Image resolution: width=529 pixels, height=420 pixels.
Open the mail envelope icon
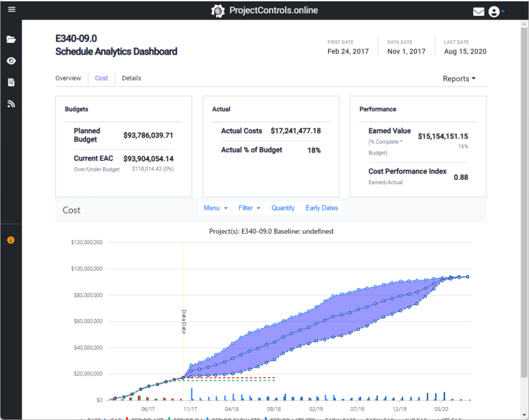pyautogui.click(x=478, y=11)
